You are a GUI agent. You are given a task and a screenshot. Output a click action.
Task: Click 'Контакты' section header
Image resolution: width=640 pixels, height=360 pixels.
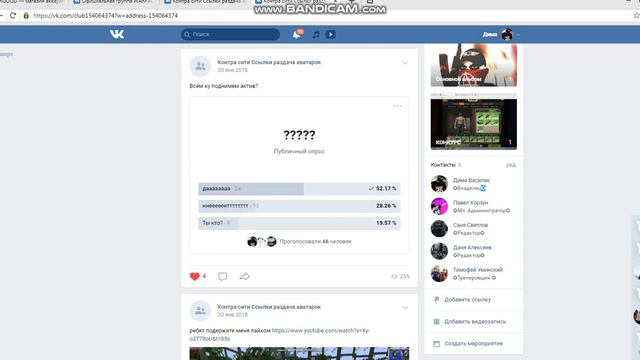point(443,165)
